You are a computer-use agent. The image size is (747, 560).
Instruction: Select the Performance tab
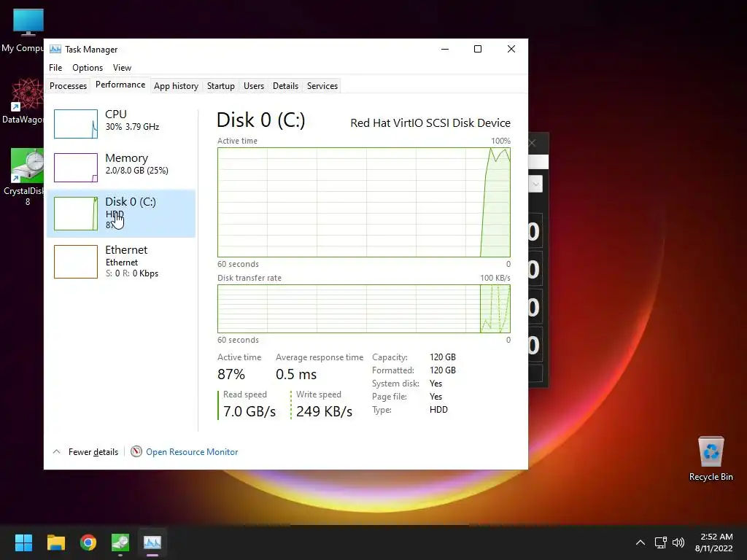120,85
